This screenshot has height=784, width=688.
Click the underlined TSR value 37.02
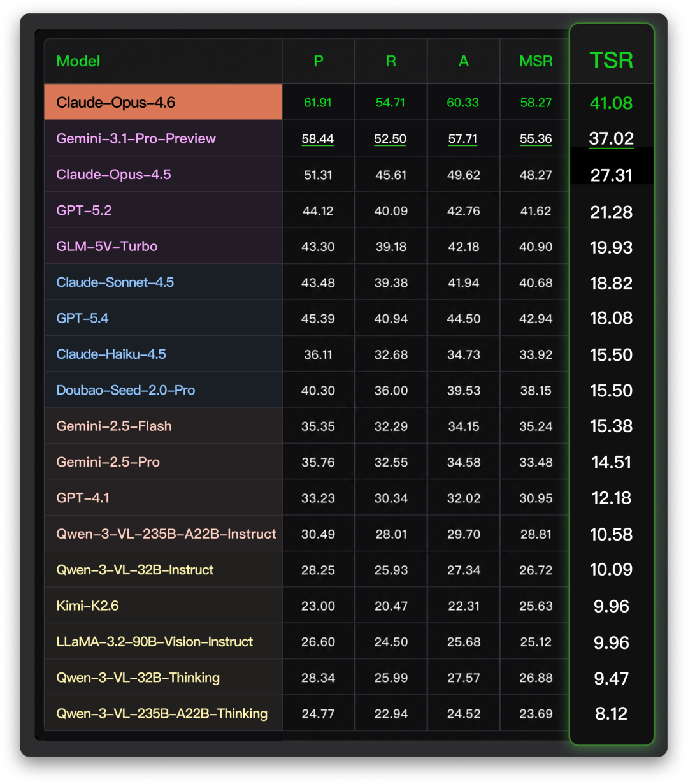(612, 139)
